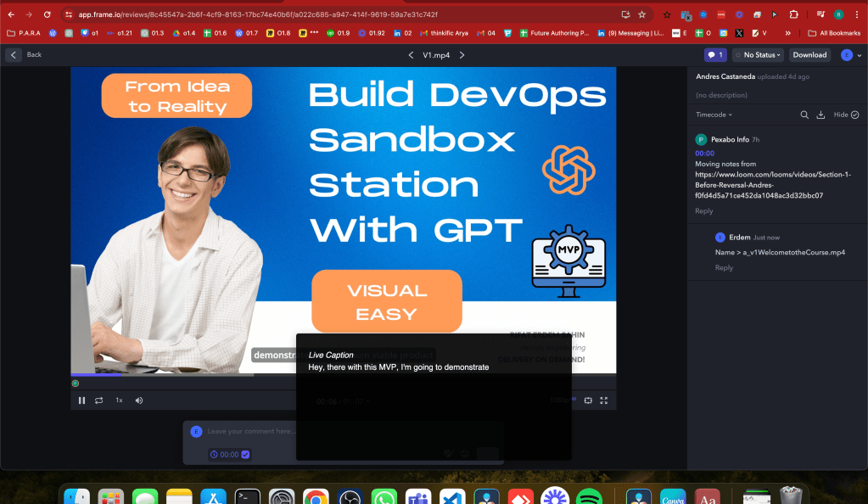Image resolution: width=868 pixels, height=504 pixels.
Task: Open the (9) Messaging LinkedIn bookmark
Action: (x=630, y=33)
